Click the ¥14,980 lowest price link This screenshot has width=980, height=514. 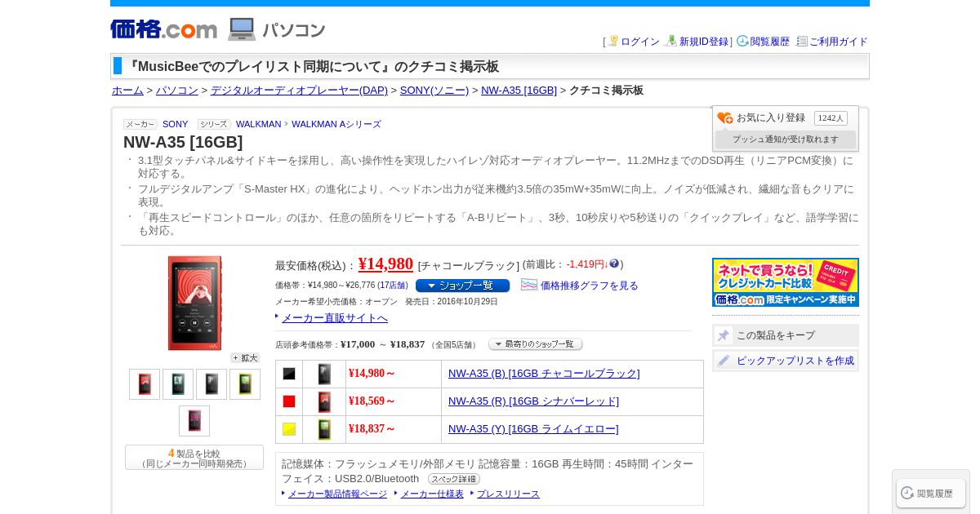coord(385,264)
